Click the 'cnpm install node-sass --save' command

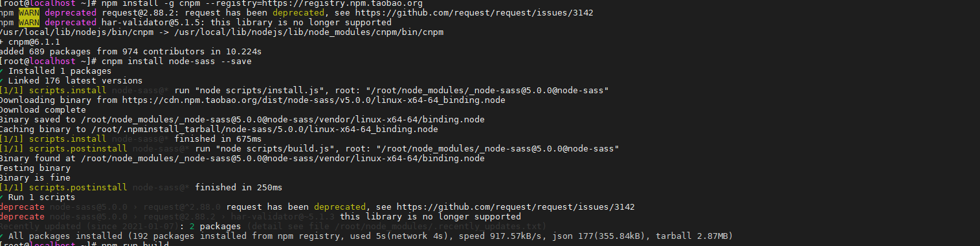coord(176,61)
